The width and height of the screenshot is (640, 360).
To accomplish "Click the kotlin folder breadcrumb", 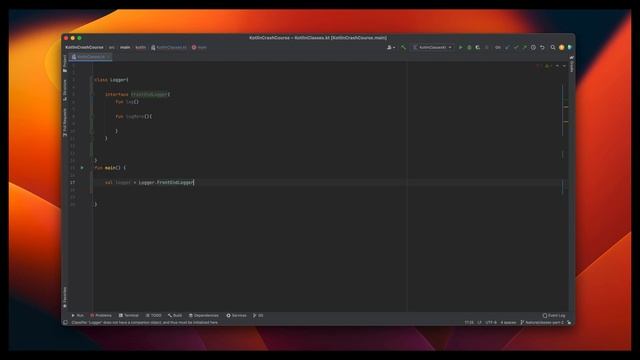I will (x=140, y=47).
